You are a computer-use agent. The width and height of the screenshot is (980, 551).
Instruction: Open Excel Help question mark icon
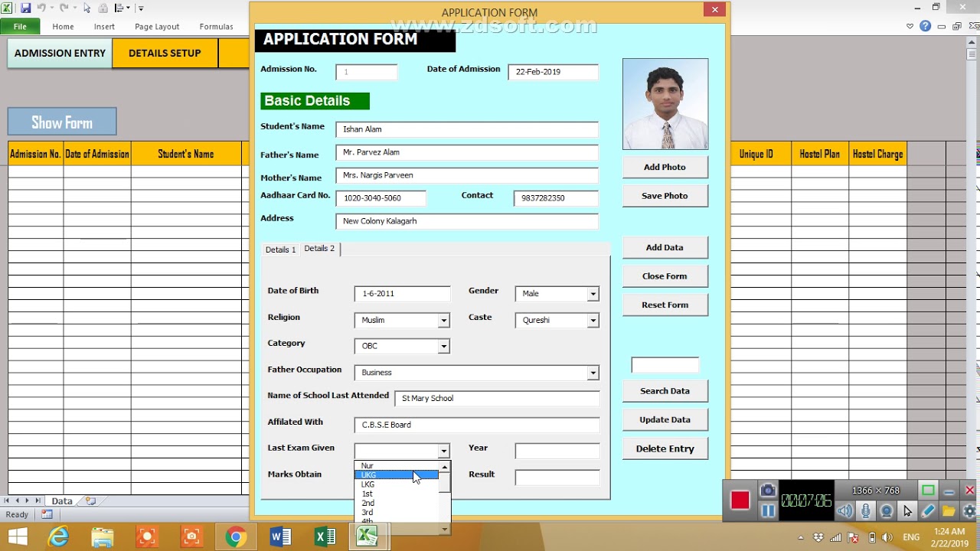pos(925,26)
